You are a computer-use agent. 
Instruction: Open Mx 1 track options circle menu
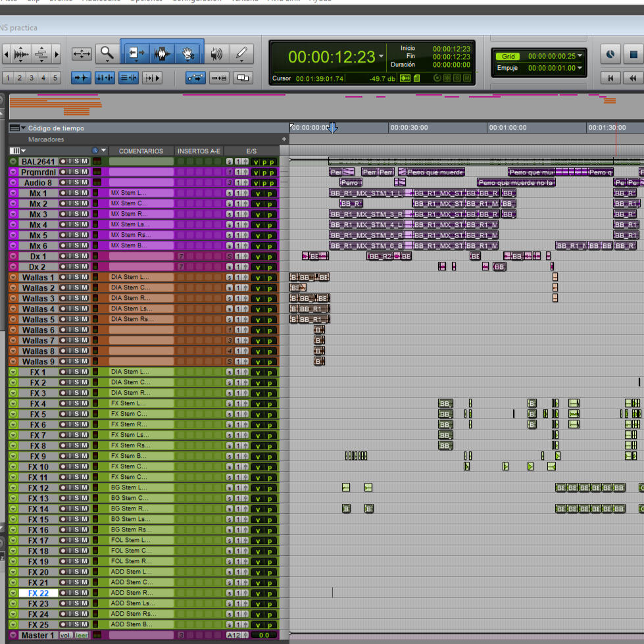[13, 193]
